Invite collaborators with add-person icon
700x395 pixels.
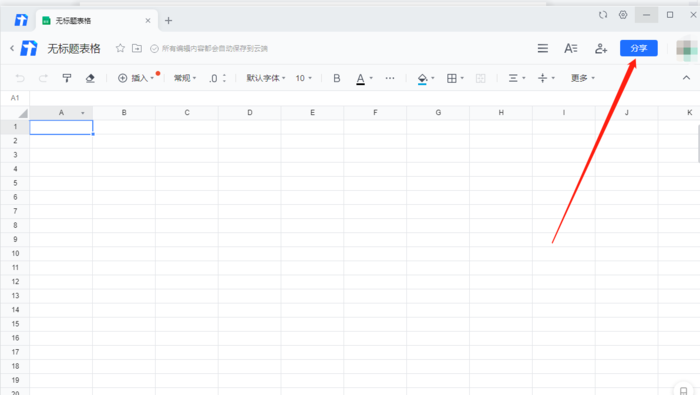(x=601, y=48)
